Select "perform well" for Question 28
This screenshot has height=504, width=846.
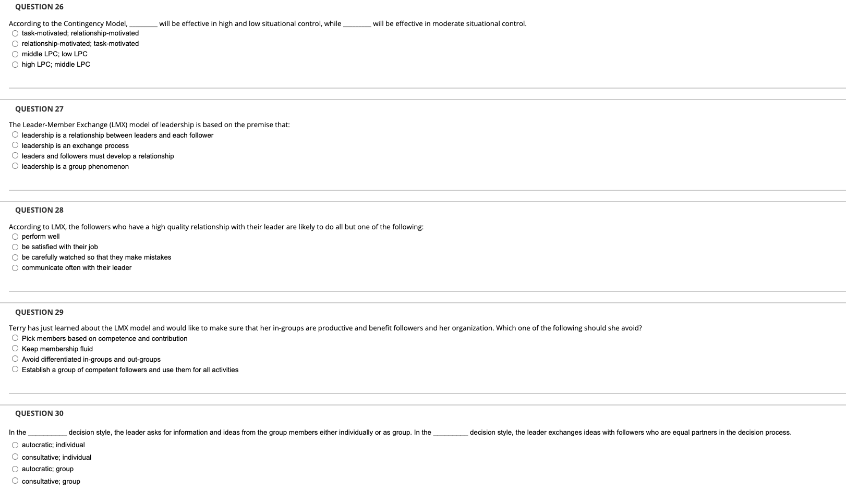tap(14, 236)
